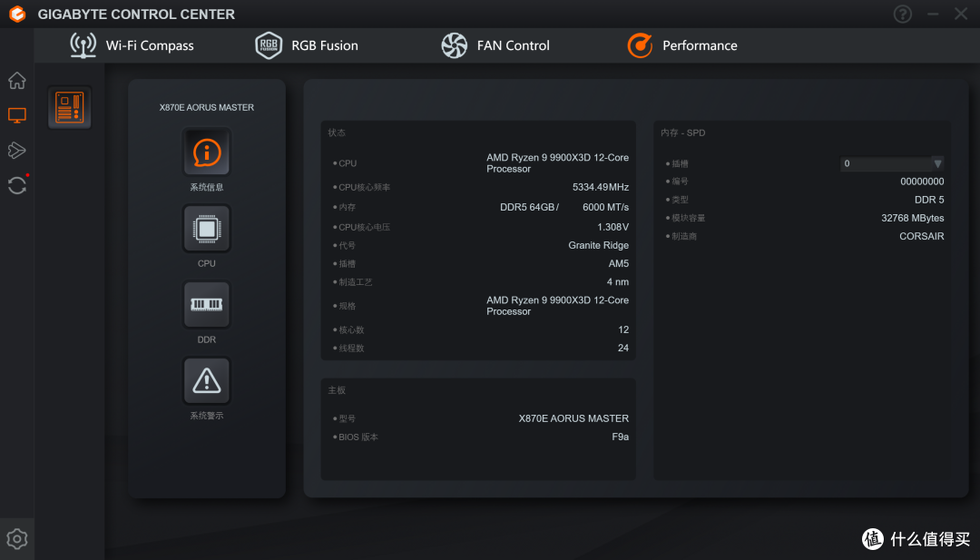980x560 pixels.
Task: Close the Gigabyte Control Center window
Action: pos(961,14)
